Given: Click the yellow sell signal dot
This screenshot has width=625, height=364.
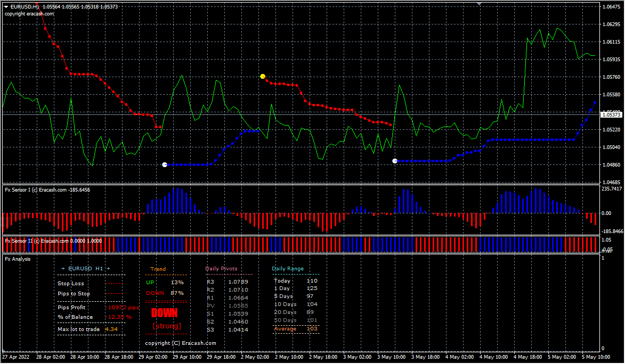Looking at the screenshot, I should [x=263, y=77].
